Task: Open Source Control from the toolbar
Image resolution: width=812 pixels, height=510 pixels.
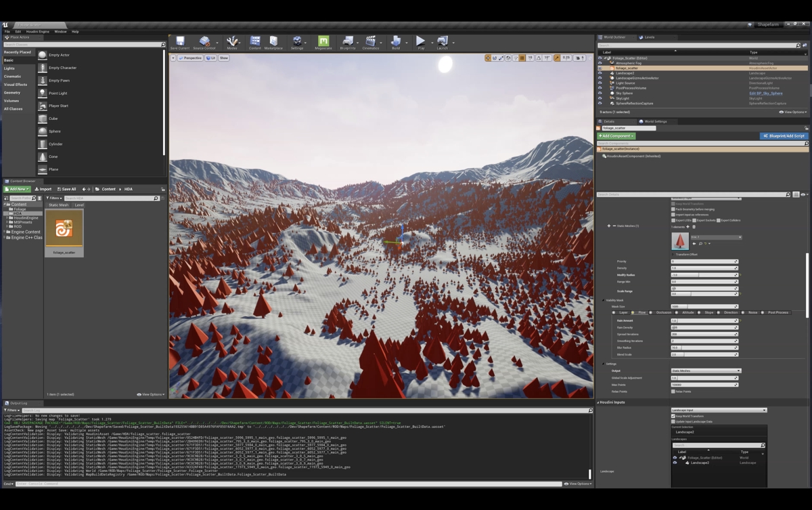Action: click(x=204, y=42)
